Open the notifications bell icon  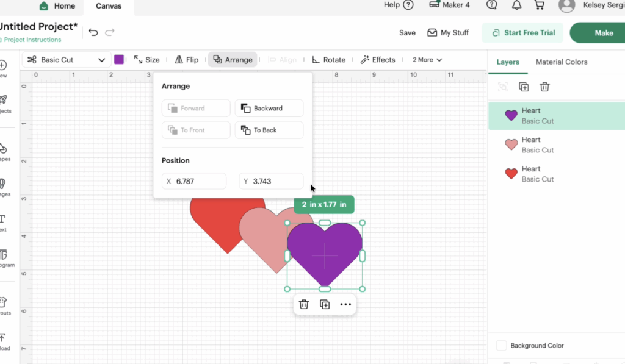[516, 5]
